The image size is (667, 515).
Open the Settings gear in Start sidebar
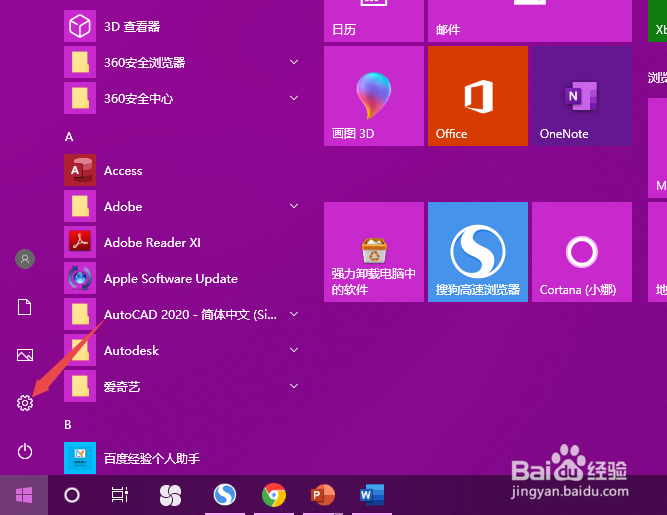(25, 402)
